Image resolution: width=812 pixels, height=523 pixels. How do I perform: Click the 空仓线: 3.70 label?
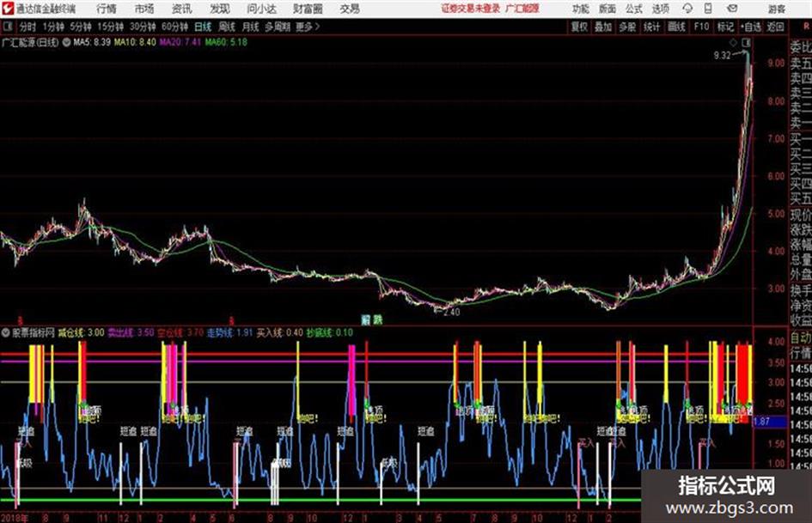[x=180, y=333]
